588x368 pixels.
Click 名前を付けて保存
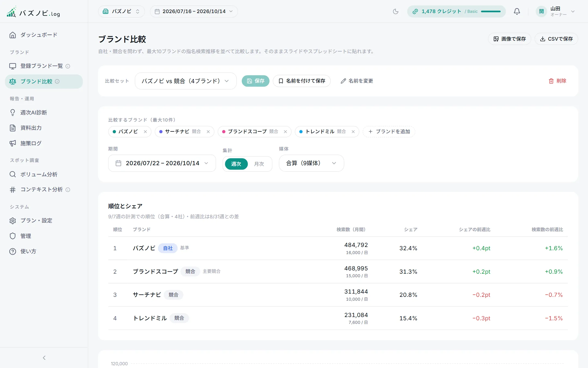302,81
